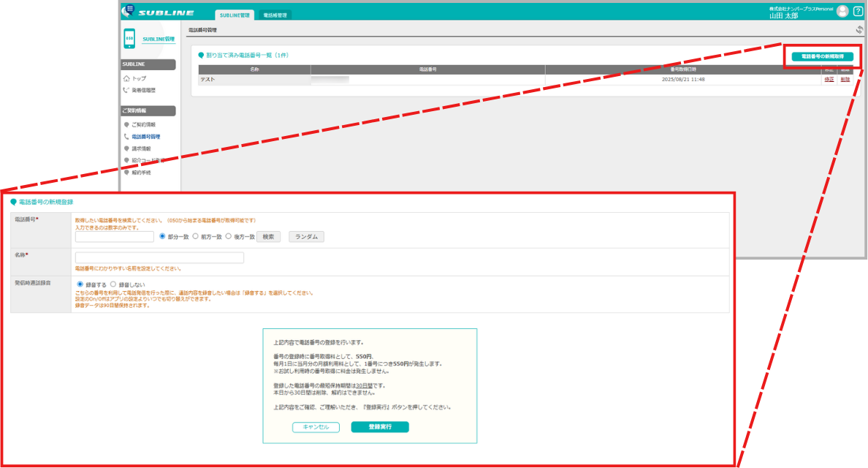The image size is (868, 468).
Task: Open 請求情報 in the sidebar menu
Action: [x=141, y=148]
